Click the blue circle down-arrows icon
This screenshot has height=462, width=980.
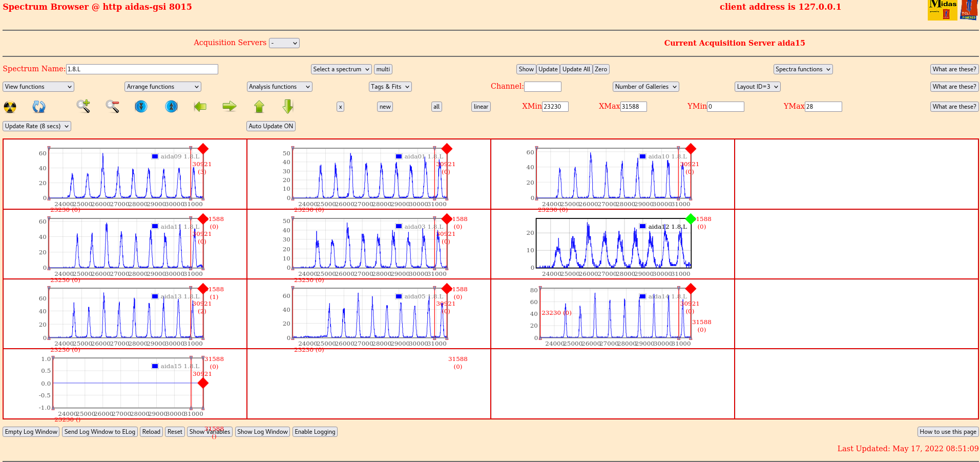point(141,106)
